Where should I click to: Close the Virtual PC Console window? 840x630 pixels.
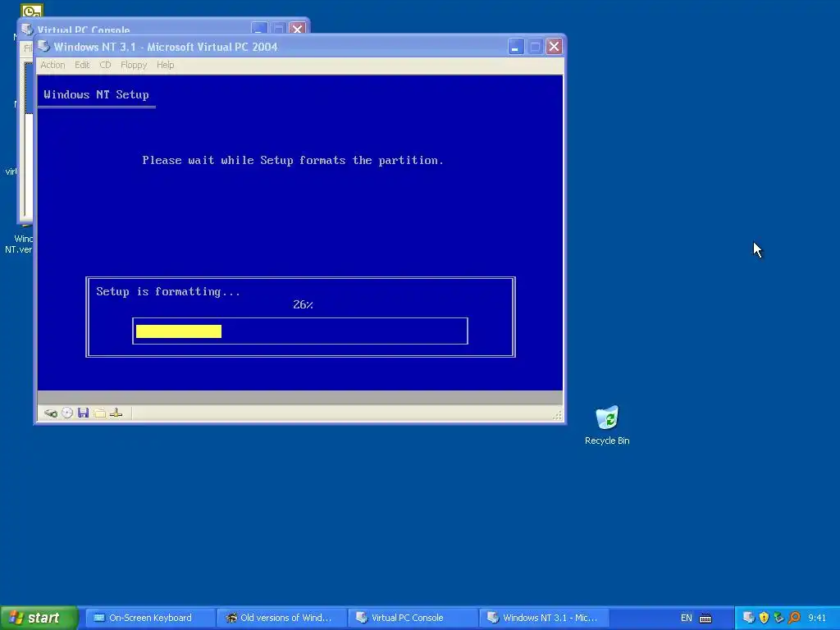click(x=297, y=29)
